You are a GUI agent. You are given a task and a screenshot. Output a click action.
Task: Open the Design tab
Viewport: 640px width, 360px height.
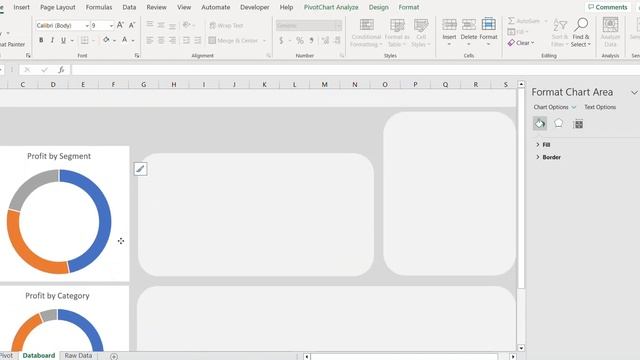(378, 7)
